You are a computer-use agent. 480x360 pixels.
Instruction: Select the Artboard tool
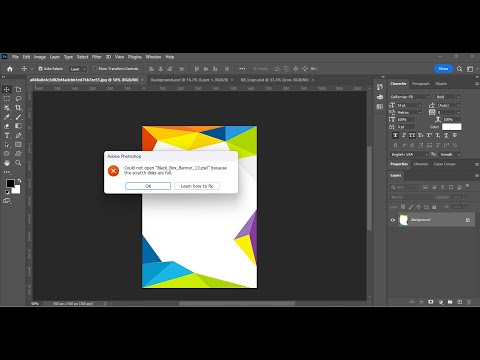[18, 89]
